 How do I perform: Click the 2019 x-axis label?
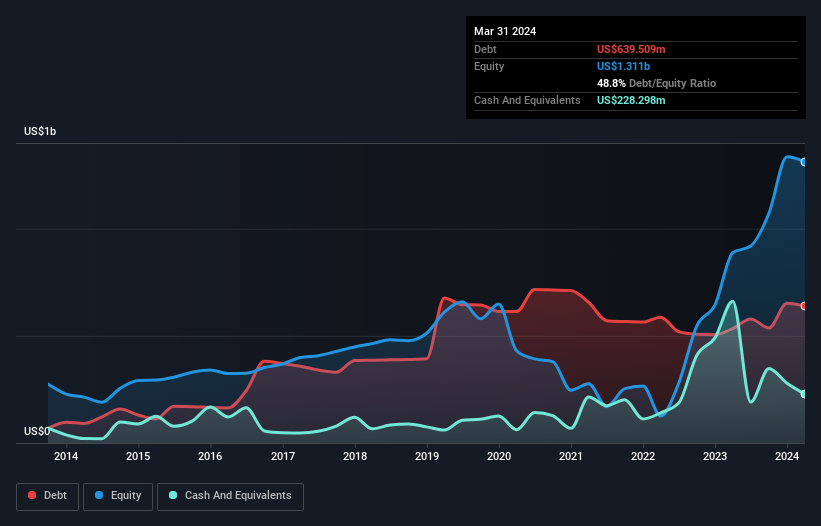point(427,456)
